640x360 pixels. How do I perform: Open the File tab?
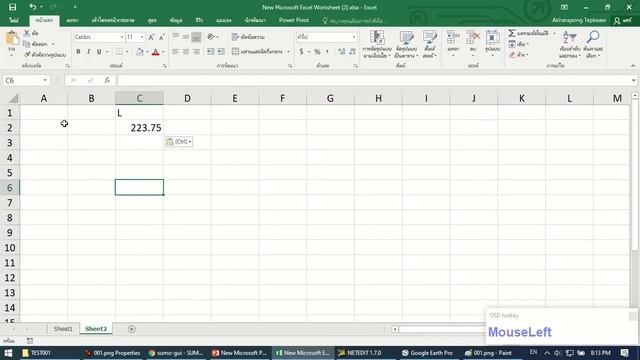click(x=13, y=20)
